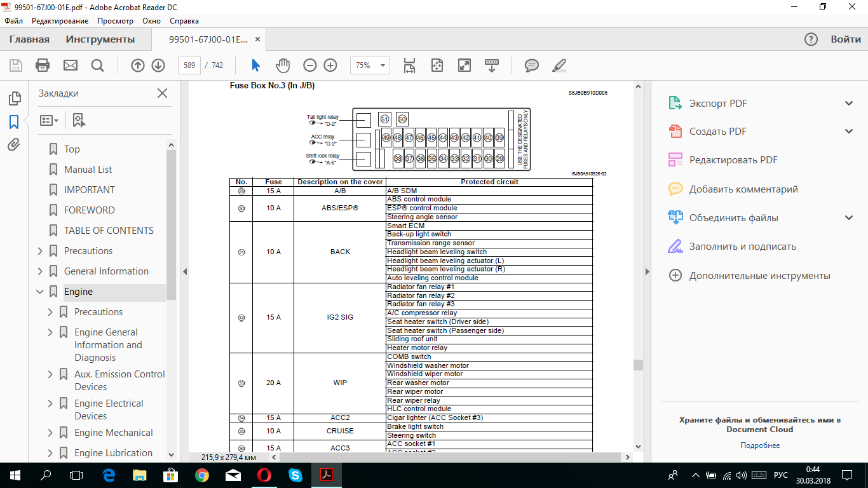The height and width of the screenshot is (488, 868).
Task: Open the Редактирование menu
Action: click(61, 20)
